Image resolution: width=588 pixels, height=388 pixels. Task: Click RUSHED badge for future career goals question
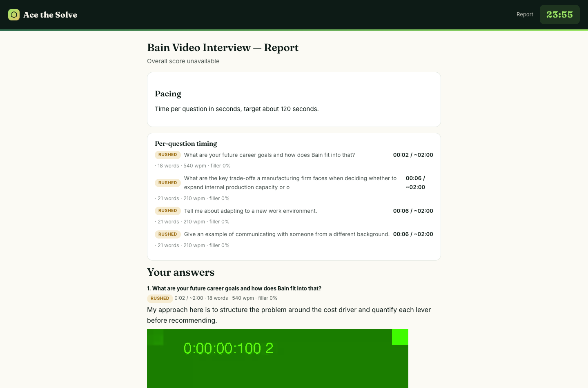coord(167,155)
